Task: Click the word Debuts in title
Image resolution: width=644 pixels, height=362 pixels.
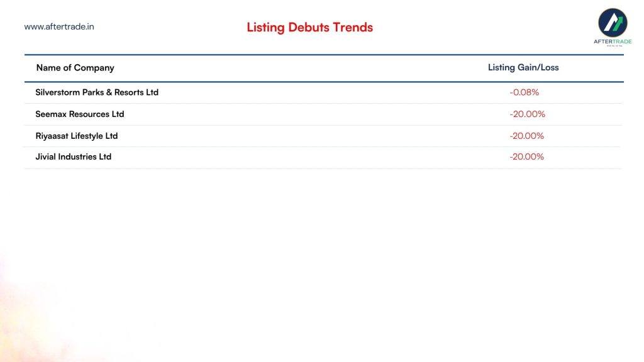Action: pos(309,27)
